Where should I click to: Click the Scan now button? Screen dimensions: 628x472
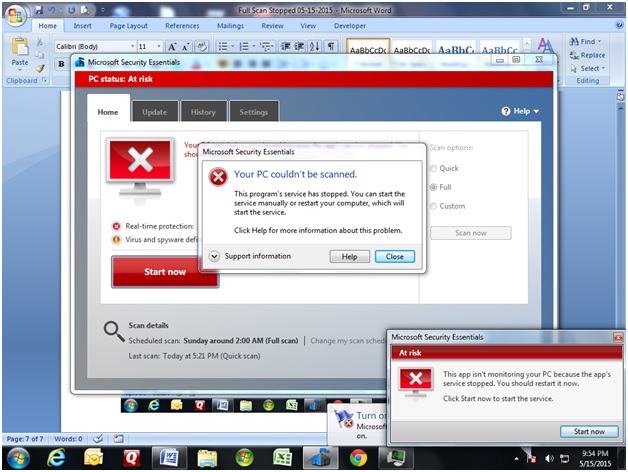tap(471, 233)
